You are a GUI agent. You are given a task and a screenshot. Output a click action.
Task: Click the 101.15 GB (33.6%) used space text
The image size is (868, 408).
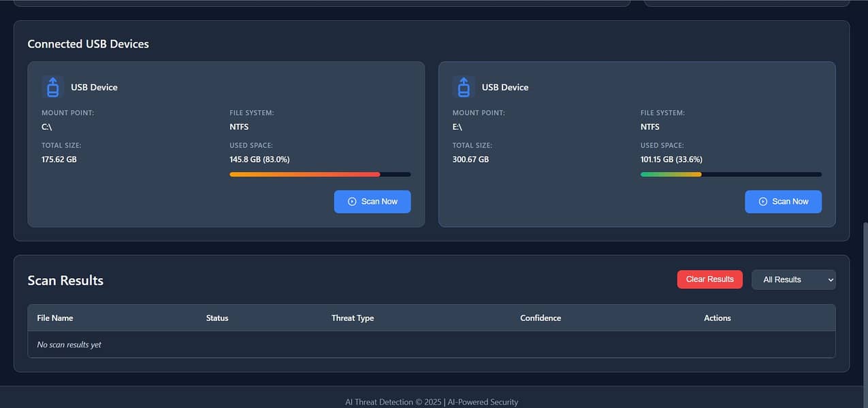point(671,160)
